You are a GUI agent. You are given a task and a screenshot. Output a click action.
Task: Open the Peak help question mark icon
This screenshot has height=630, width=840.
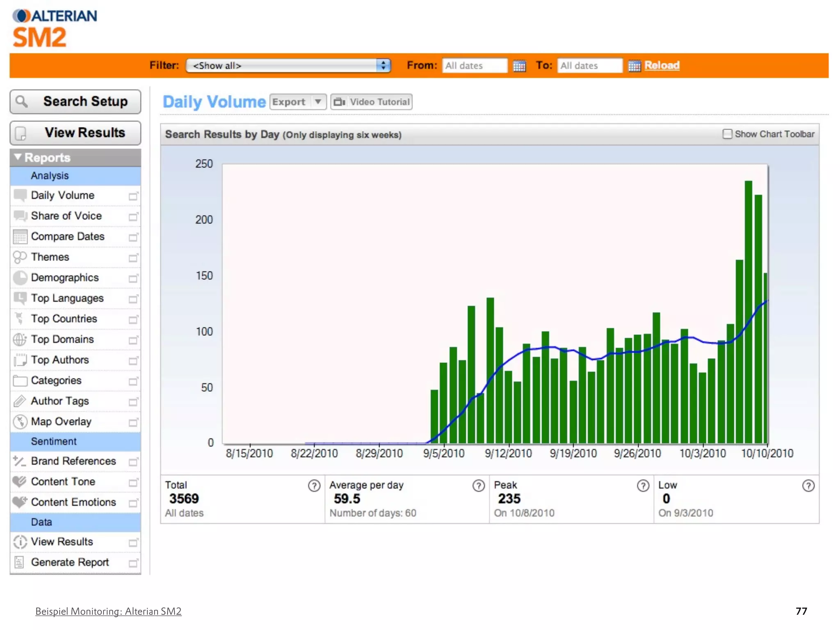[643, 486]
